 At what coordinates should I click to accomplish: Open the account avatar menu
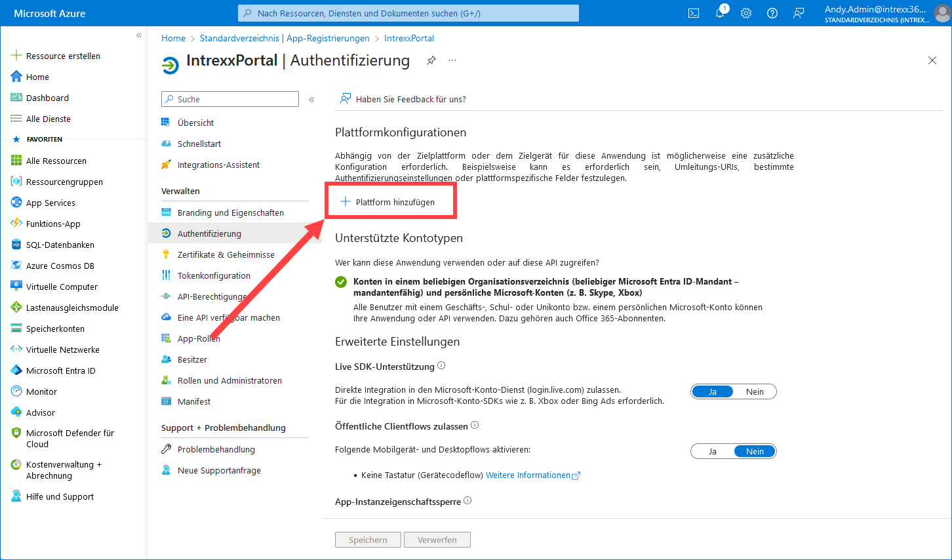pyautogui.click(x=942, y=13)
